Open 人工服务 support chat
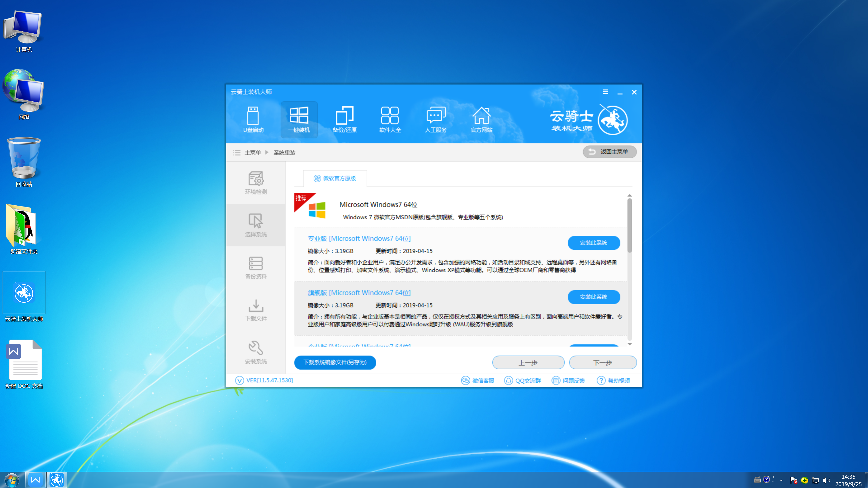 436,120
